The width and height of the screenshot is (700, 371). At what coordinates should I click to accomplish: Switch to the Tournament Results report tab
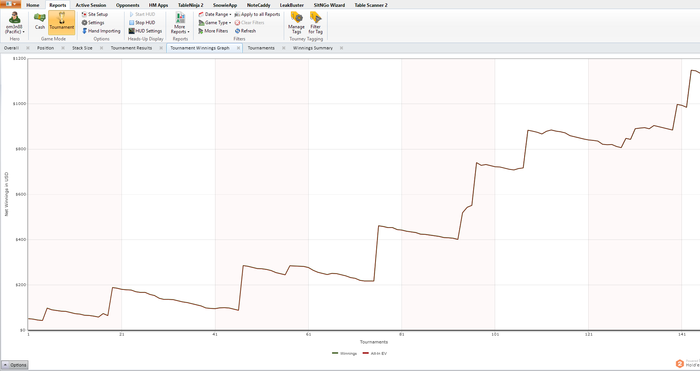tap(131, 48)
